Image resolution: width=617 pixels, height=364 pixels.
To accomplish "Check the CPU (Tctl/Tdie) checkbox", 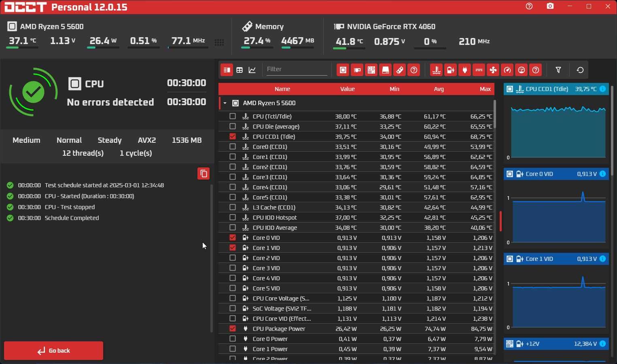I will pyautogui.click(x=233, y=116).
